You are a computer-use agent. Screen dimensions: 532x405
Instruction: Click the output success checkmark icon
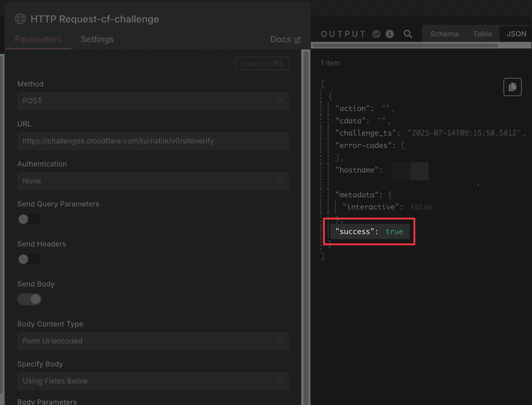[376, 34]
